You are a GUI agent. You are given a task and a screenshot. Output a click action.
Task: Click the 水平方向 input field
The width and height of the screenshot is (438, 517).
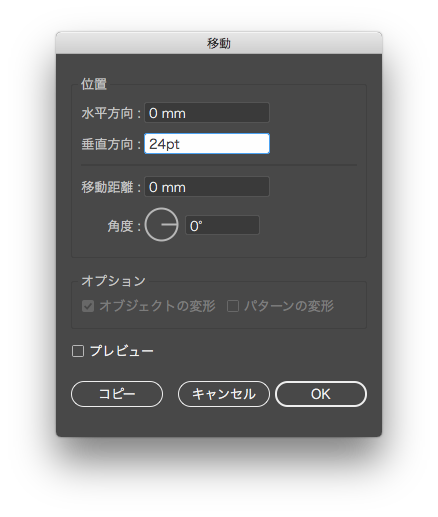207,113
